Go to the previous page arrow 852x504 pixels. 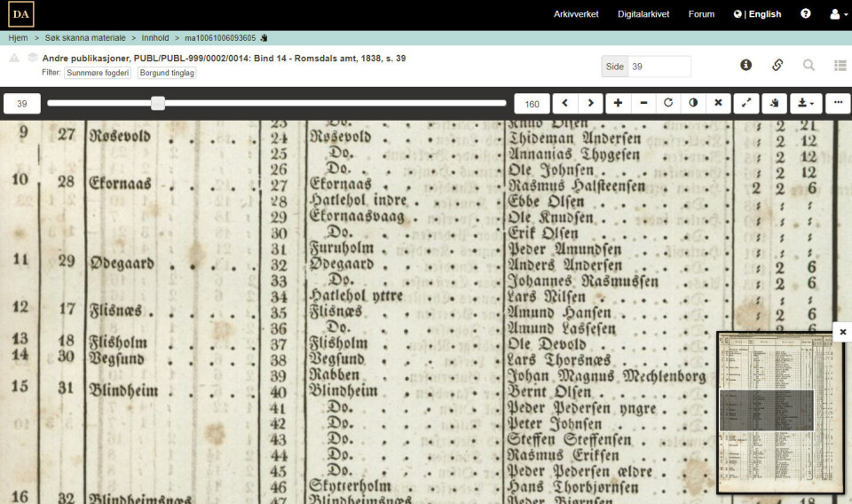[564, 103]
